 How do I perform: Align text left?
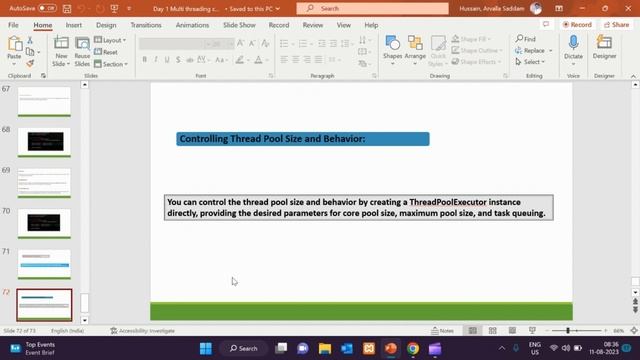tap(284, 60)
